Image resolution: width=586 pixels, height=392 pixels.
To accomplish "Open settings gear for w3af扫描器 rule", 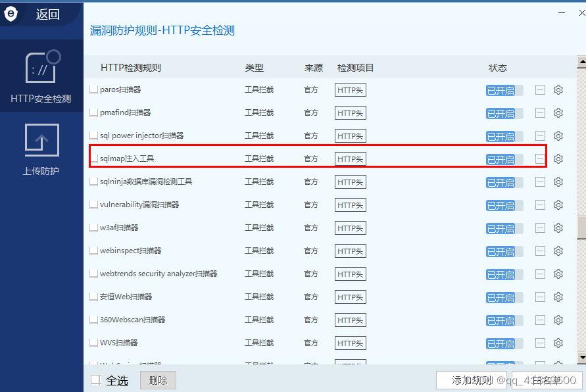I will coord(558,228).
